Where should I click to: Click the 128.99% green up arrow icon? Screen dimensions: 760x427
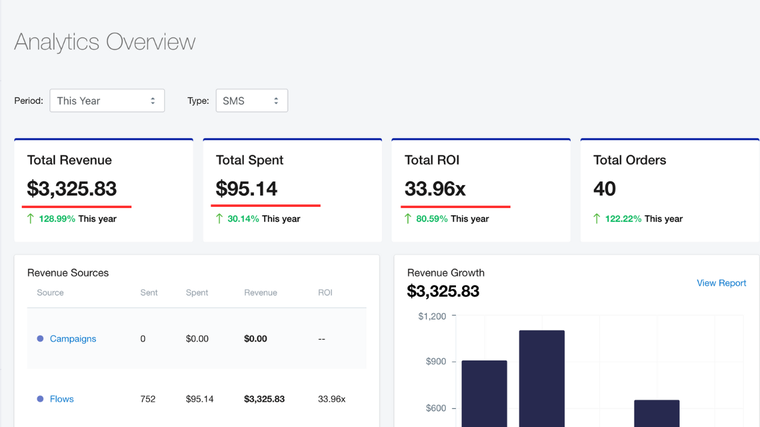click(x=31, y=219)
